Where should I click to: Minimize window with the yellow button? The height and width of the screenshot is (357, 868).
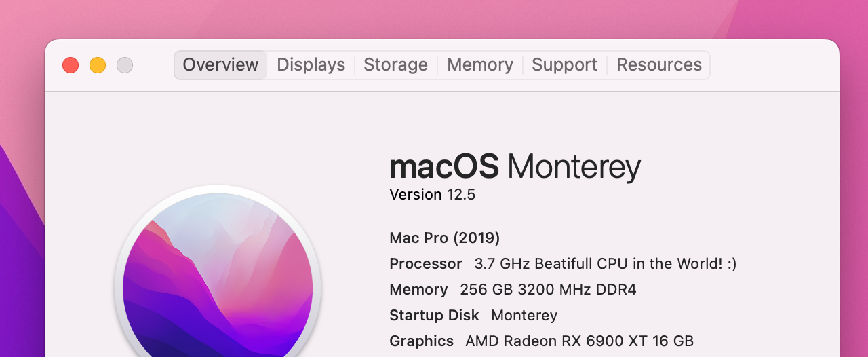pyautogui.click(x=98, y=65)
